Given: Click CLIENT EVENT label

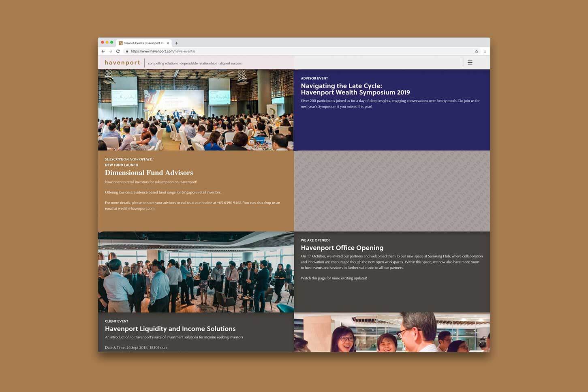Looking at the screenshot, I should point(116,321).
